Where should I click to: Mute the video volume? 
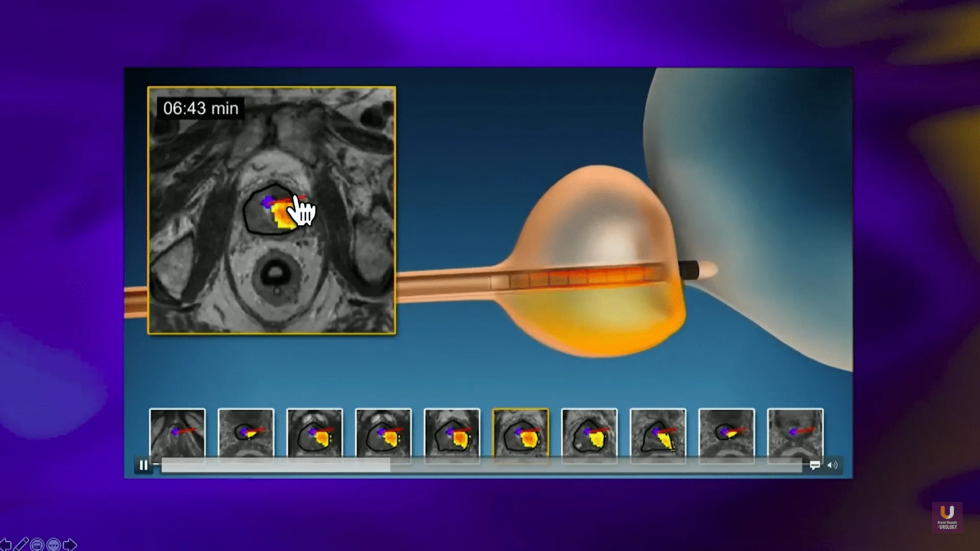(x=833, y=465)
